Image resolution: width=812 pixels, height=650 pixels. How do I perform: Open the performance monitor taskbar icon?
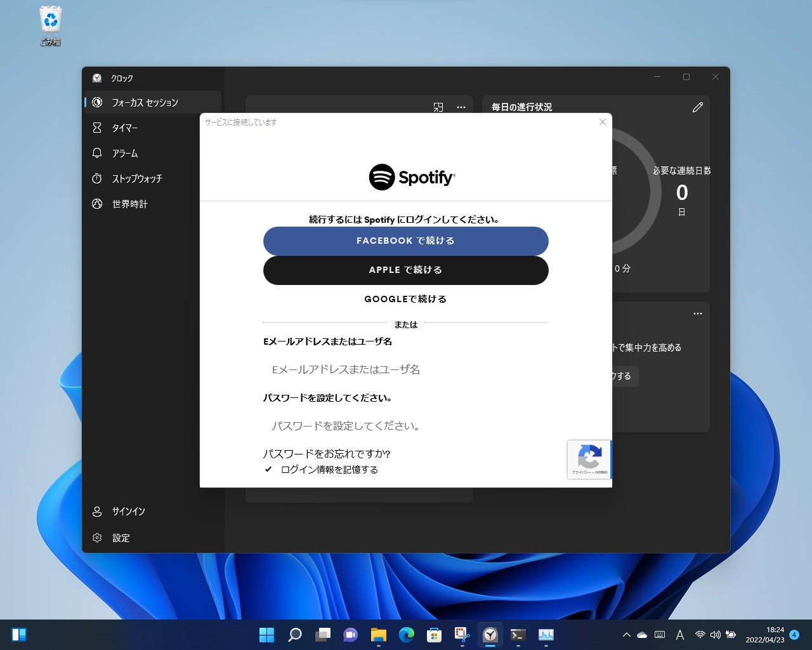(x=546, y=635)
